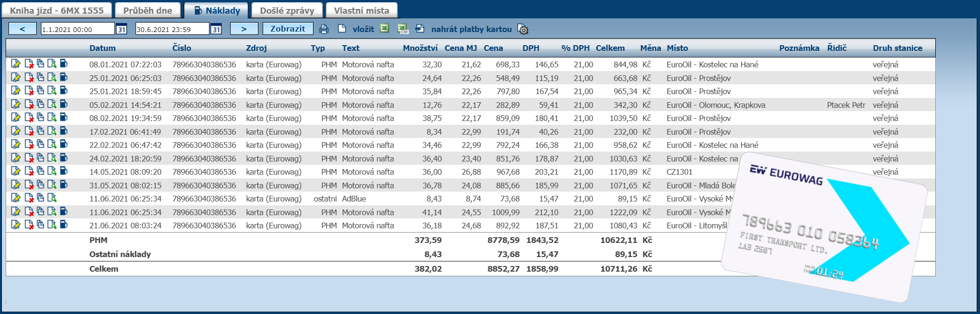
Task: Open the Došlé zprávy tab
Action: (x=287, y=10)
